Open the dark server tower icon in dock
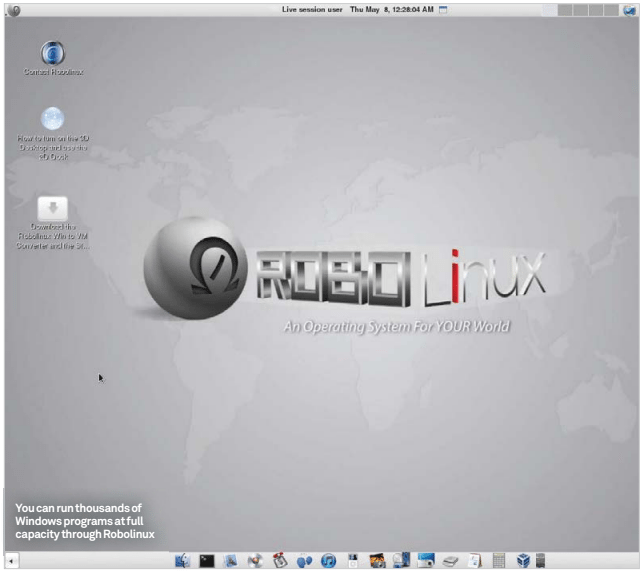 (540, 560)
